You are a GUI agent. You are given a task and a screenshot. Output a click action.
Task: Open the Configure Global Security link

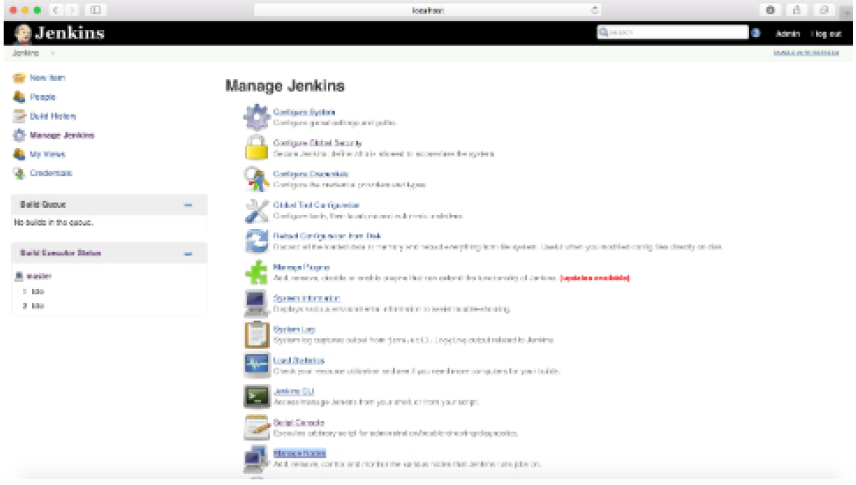[317, 143]
